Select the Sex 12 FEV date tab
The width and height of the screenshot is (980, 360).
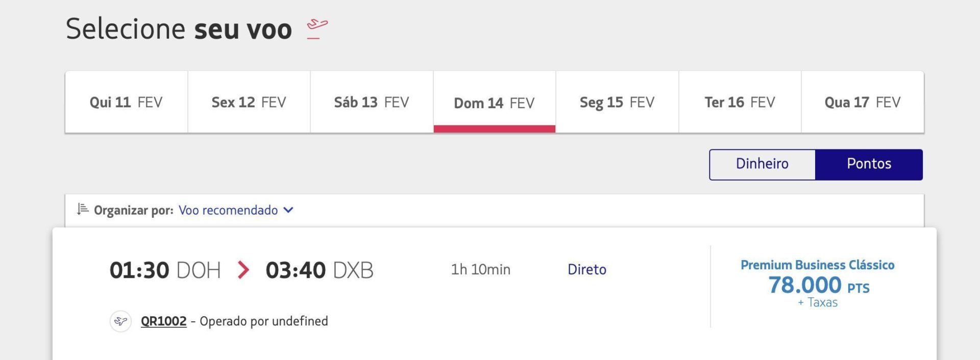(x=249, y=102)
